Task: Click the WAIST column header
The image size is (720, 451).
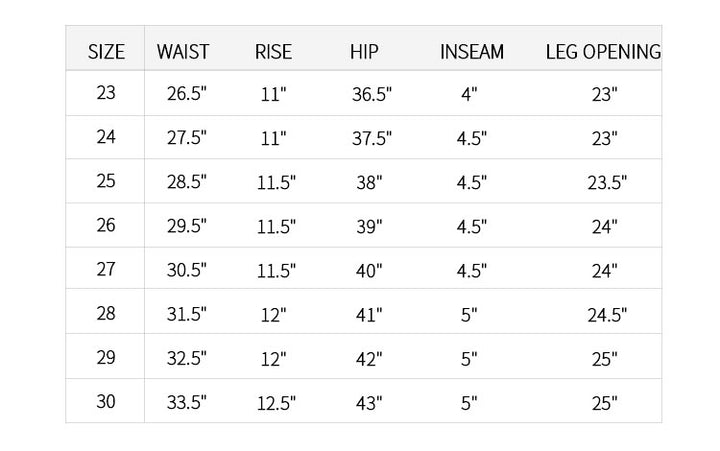Action: click(x=183, y=51)
